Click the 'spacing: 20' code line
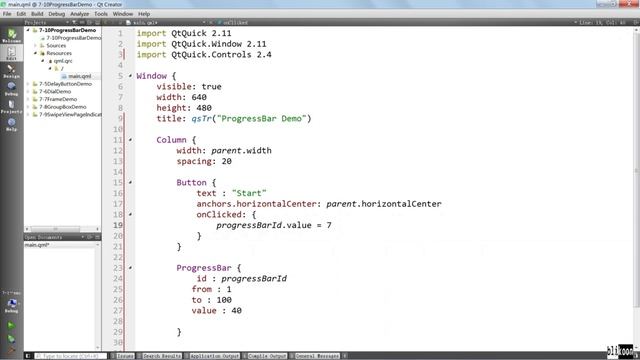 (204, 161)
